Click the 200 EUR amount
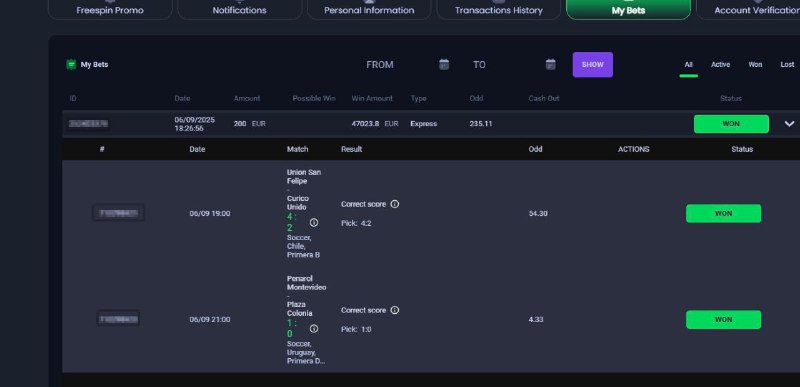 (x=249, y=124)
